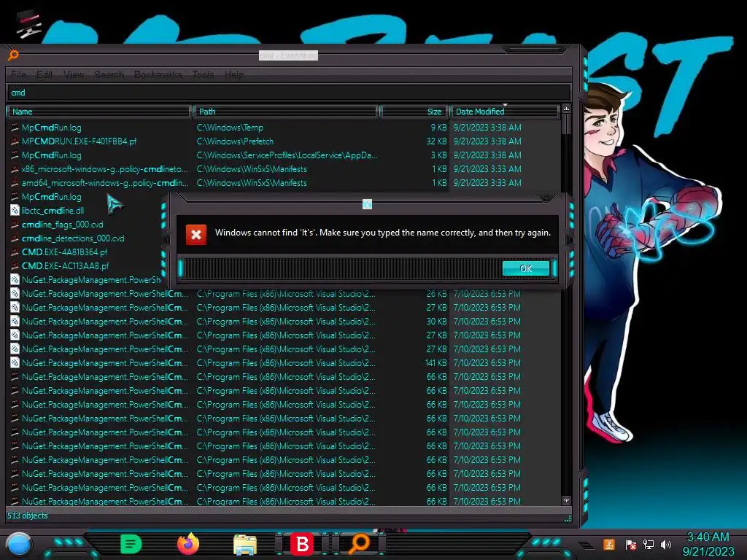Dismiss the error dialog with OK

point(526,268)
